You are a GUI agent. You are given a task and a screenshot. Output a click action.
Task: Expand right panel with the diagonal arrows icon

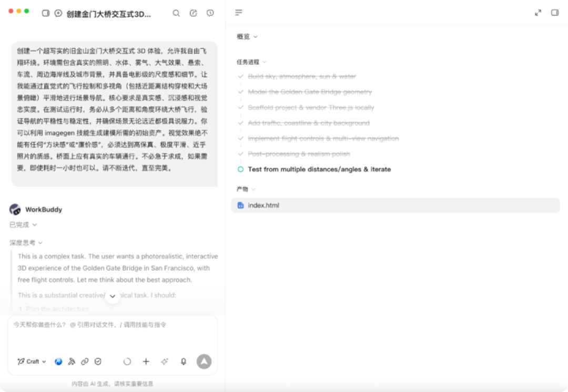click(x=538, y=13)
